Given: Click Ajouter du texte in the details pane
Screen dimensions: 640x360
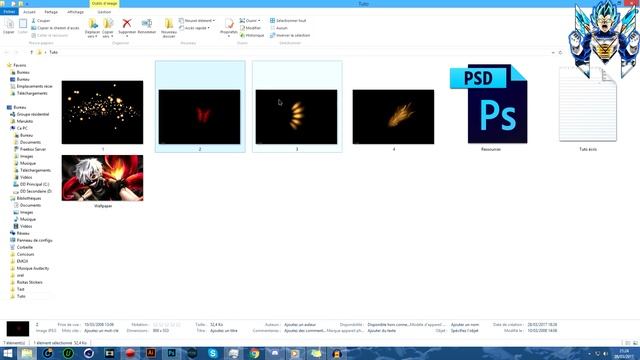Looking at the screenshot, I should [x=382, y=331].
